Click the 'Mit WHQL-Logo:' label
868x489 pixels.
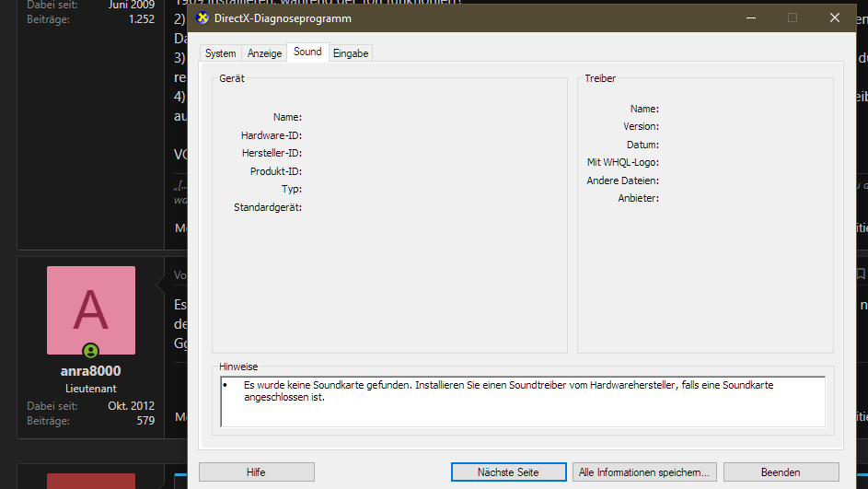(x=623, y=162)
